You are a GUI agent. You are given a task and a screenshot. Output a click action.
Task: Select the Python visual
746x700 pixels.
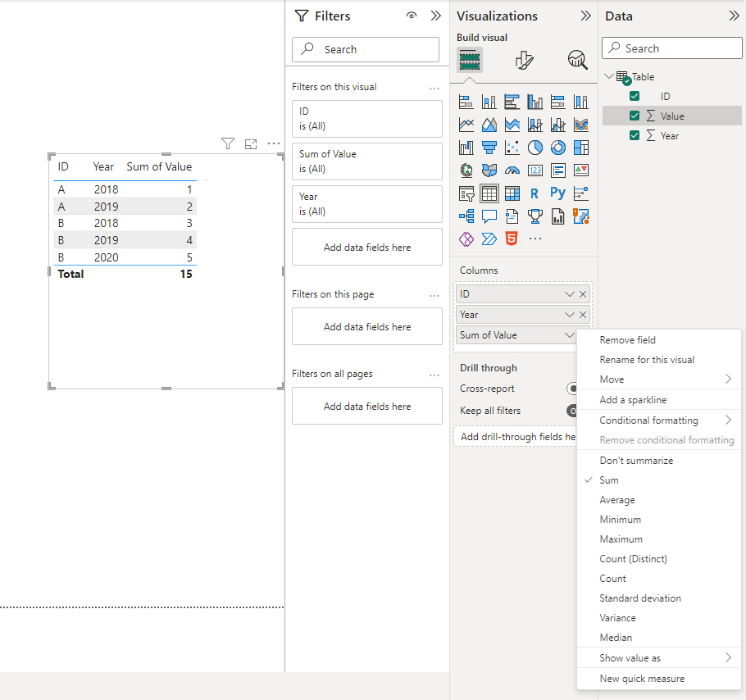click(558, 193)
